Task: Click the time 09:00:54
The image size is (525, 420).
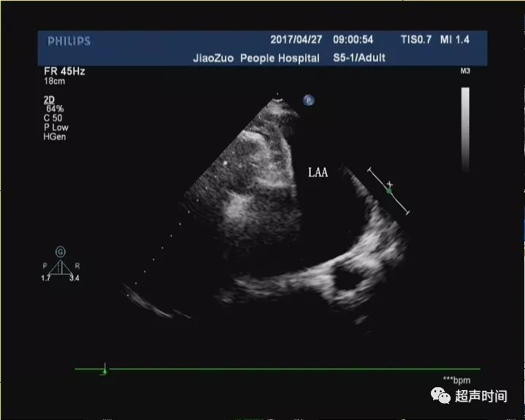Action: coord(353,39)
